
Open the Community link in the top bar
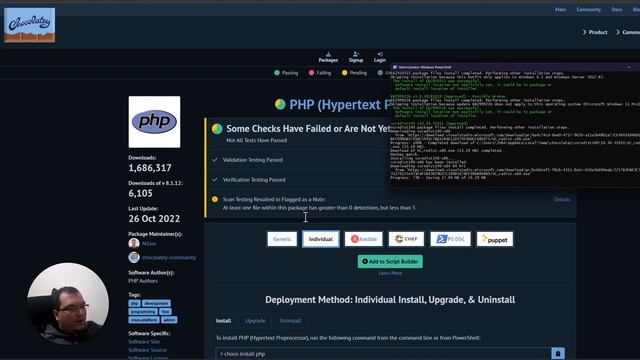click(589, 9)
